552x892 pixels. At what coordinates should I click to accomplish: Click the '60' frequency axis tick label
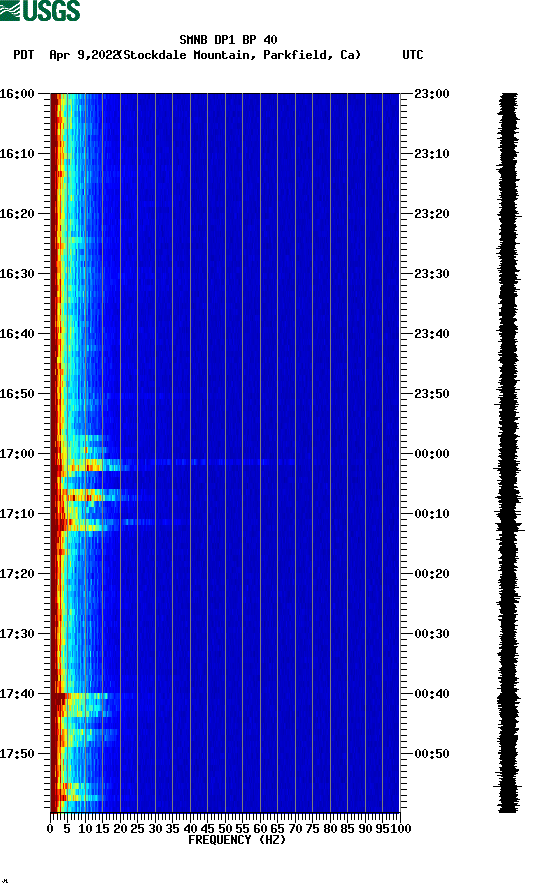[260, 829]
